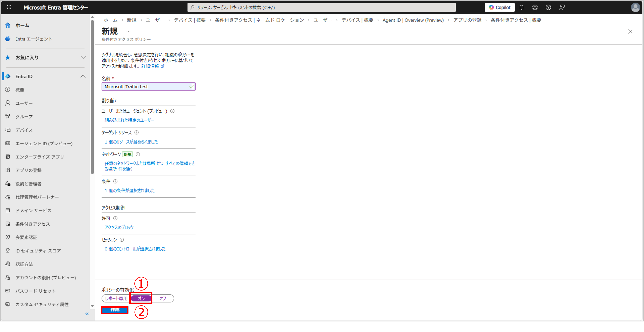This screenshot has width=644, height=332.
Task: Open the app launcher grid icon
Action: pos(9,7)
